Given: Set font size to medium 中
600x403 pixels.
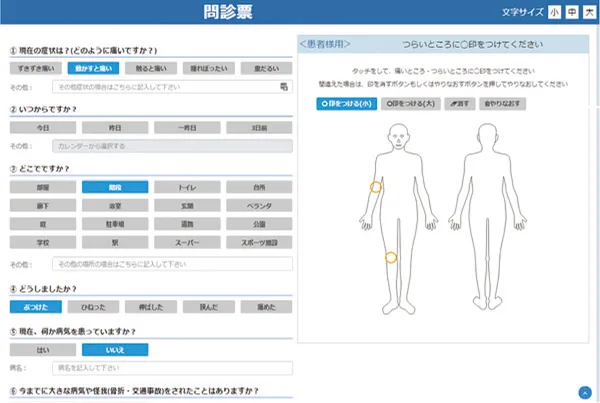Looking at the screenshot, I should [x=571, y=13].
